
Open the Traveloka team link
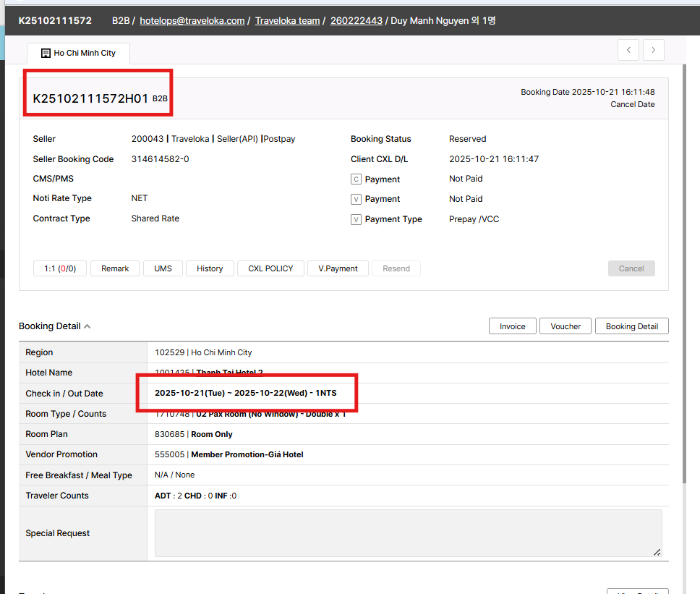coord(287,21)
